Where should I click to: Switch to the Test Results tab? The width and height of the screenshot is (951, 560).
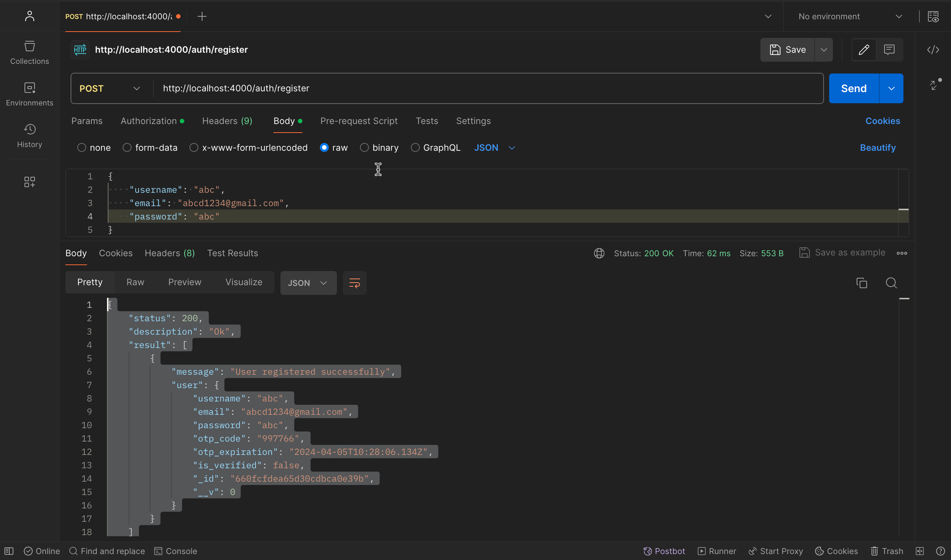(232, 253)
